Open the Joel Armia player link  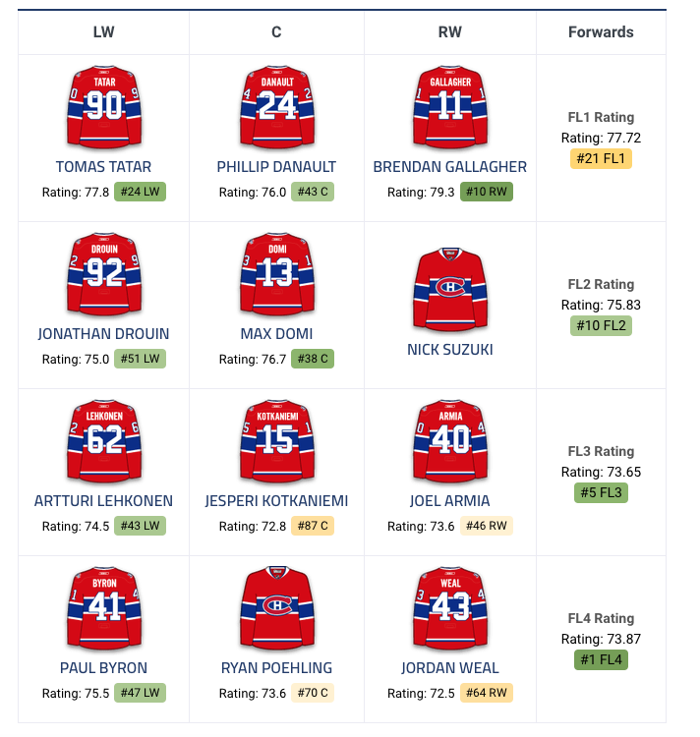click(450, 500)
